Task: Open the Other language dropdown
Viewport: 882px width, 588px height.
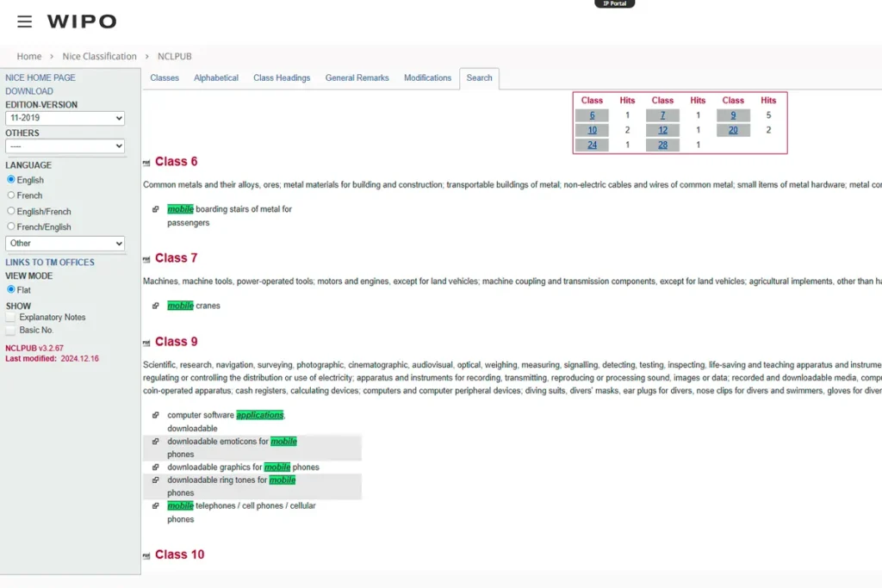Action: [65, 244]
